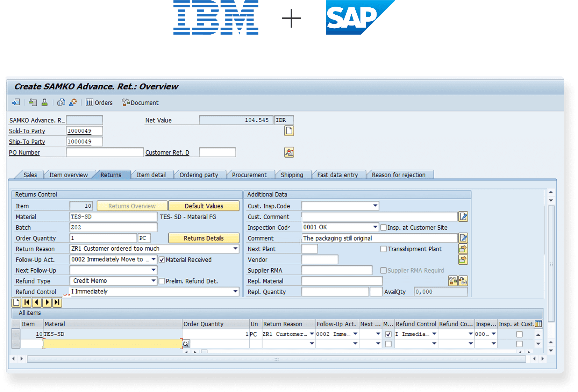Open the All items table column settings icon
The image size is (578, 392).
538,324
